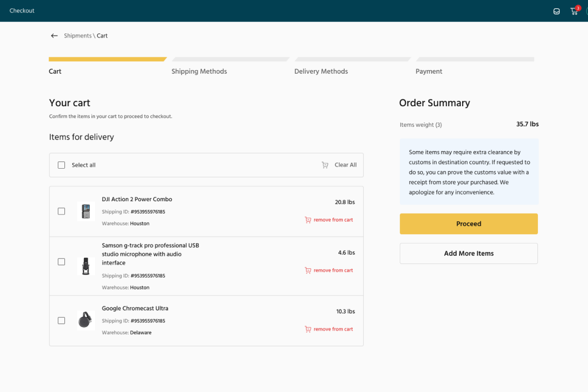588x392 pixels.
Task: Open the DJI Action 2 product thumbnail
Action: 86,211
